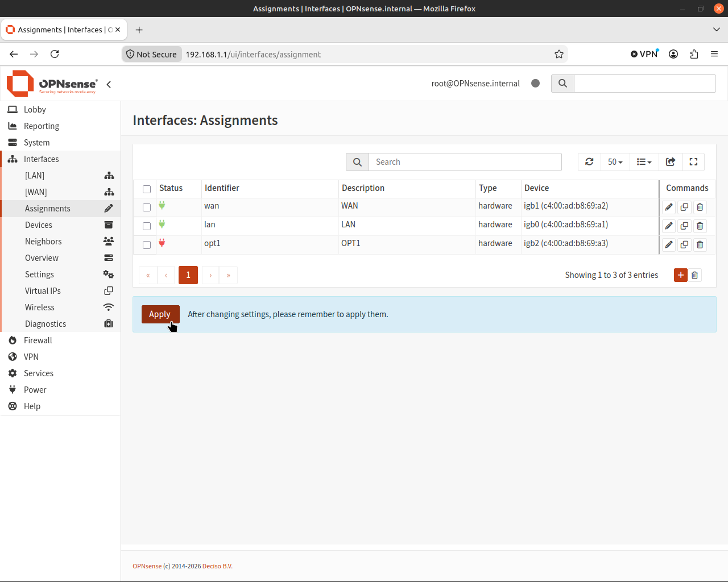Edit the wan interface with pencil icon
Image resolution: width=728 pixels, height=582 pixels.
point(669,207)
